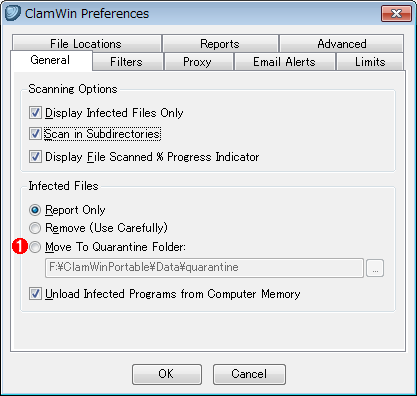Choose Remove (Use Carefully) option

pyautogui.click(x=35, y=228)
